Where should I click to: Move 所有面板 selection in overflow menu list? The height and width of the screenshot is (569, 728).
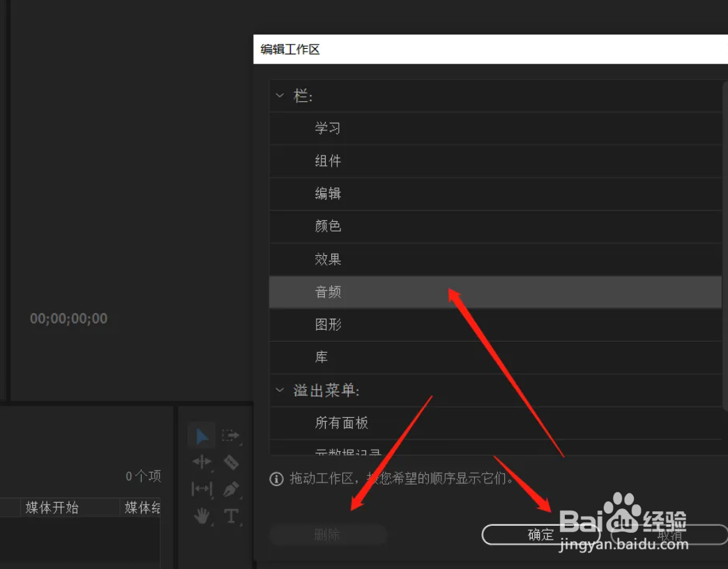point(342,423)
